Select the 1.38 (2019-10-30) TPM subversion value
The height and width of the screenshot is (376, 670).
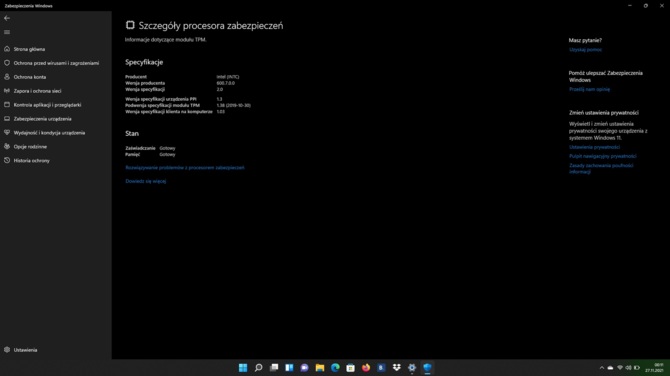233,105
